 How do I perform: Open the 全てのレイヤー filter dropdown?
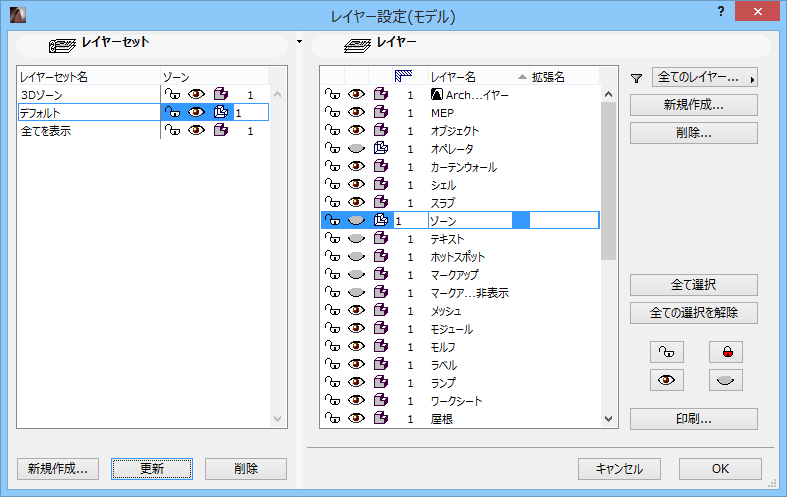tap(705, 77)
